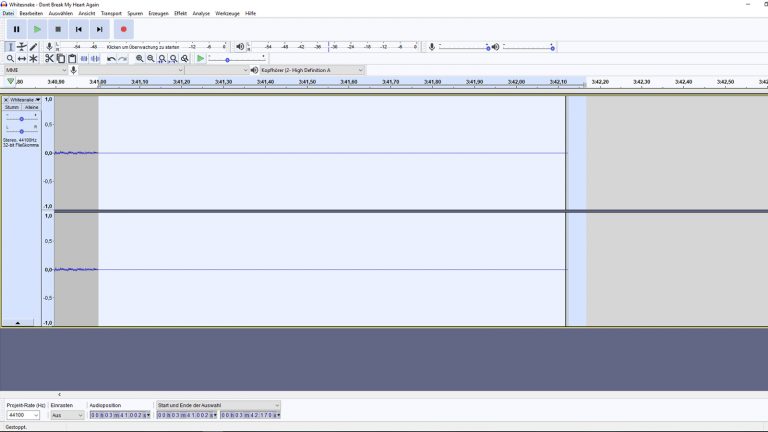Collapse the track with bottom arrow button
This screenshot has width=768, height=432.
(17, 323)
